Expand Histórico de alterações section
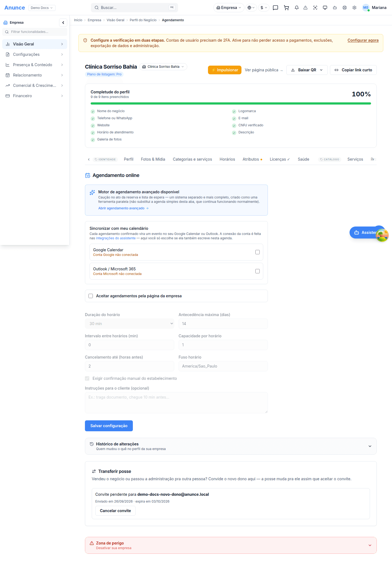The height and width of the screenshot is (569, 392). click(231, 446)
